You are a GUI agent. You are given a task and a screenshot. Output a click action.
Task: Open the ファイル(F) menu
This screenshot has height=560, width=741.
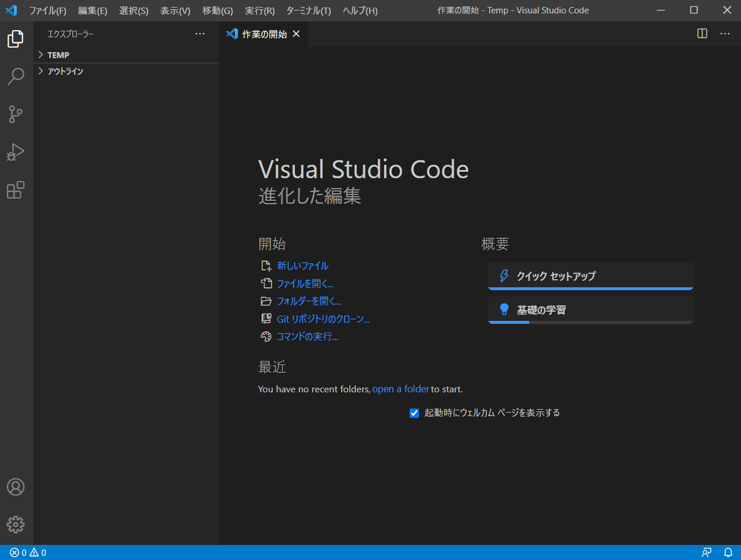(48, 10)
